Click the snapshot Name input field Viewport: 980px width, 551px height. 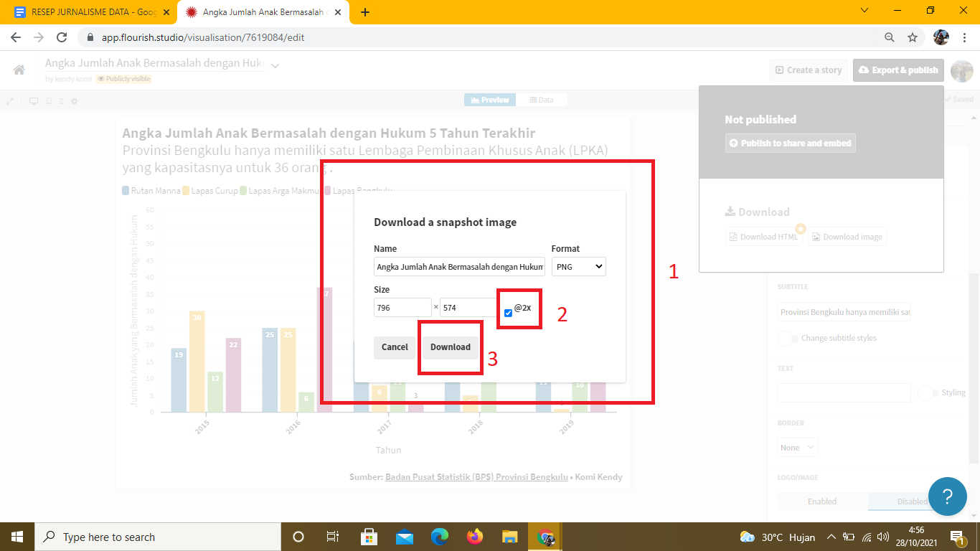pos(459,267)
